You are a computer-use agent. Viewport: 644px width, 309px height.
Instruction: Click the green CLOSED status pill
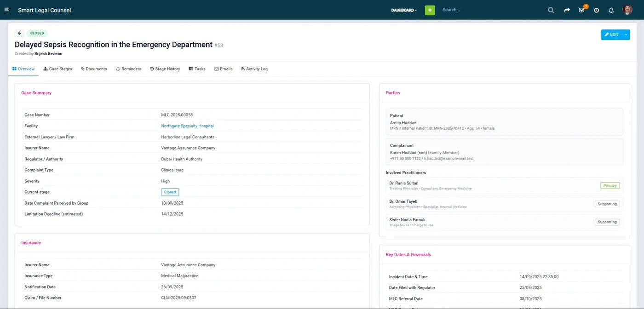[37, 33]
